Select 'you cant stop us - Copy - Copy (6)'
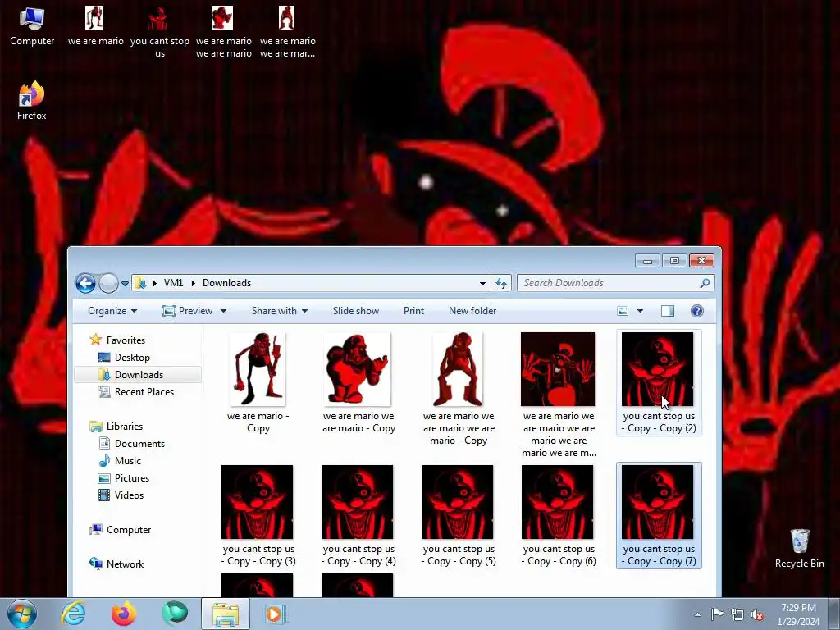 tap(558, 515)
